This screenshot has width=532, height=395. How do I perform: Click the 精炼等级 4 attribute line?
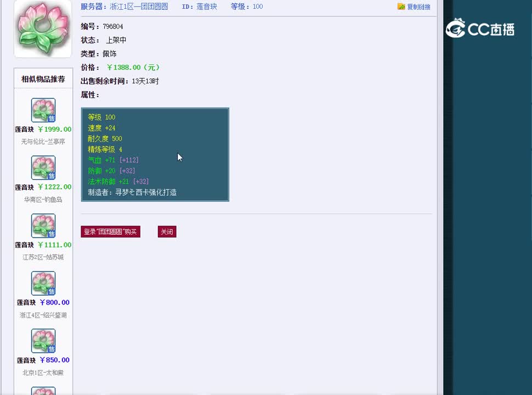click(x=105, y=149)
